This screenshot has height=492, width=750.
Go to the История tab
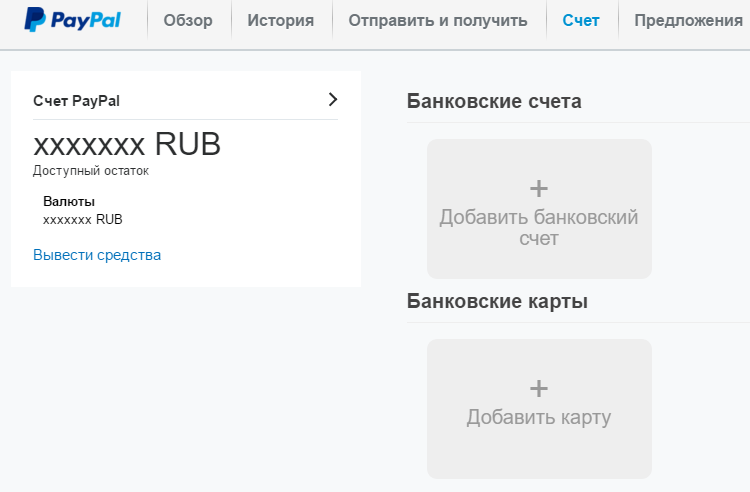281,21
